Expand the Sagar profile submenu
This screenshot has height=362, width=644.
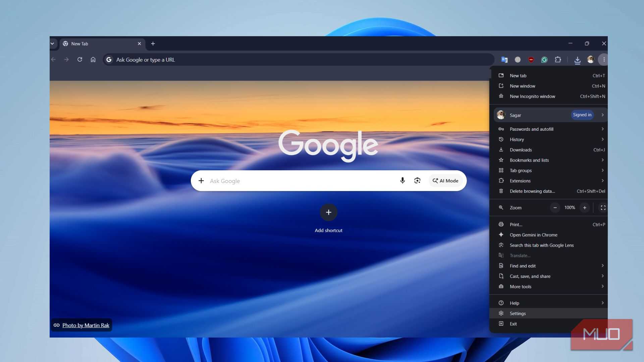pyautogui.click(x=550, y=115)
